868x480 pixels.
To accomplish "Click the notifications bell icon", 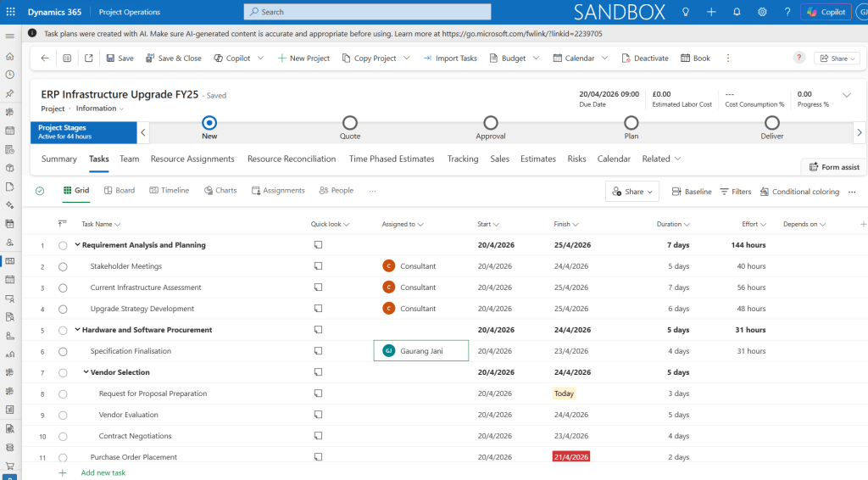I will (x=737, y=12).
